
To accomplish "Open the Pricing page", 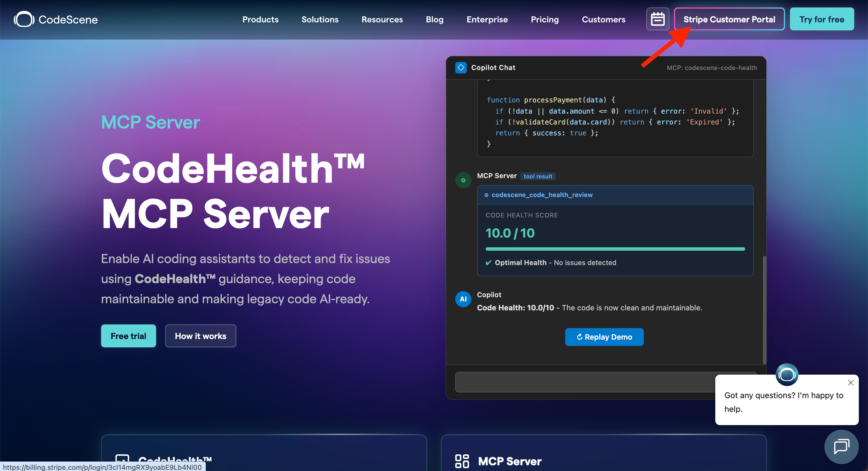I will pos(545,19).
